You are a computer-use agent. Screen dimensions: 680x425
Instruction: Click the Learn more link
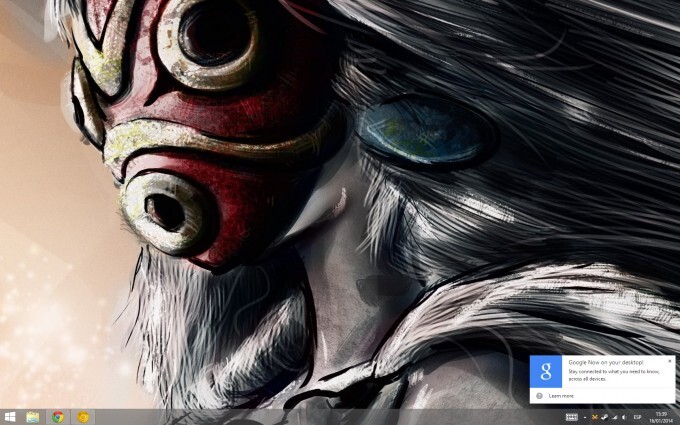coord(561,396)
